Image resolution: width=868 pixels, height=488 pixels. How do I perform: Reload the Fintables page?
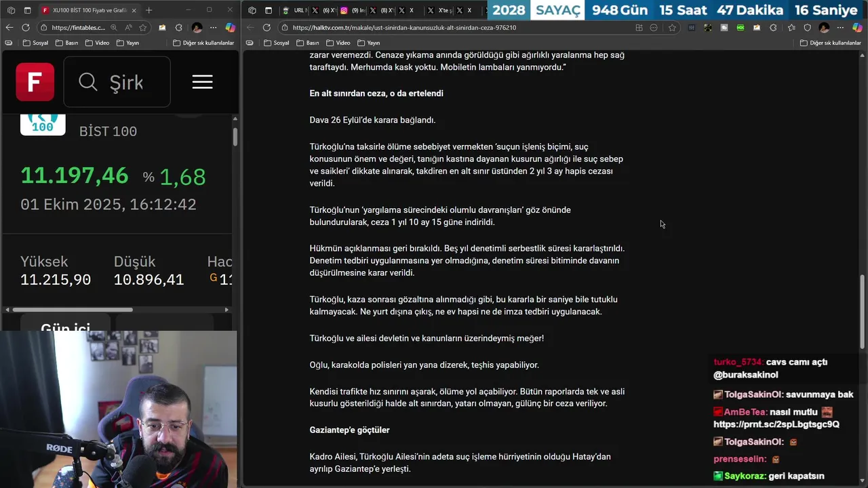25,27
